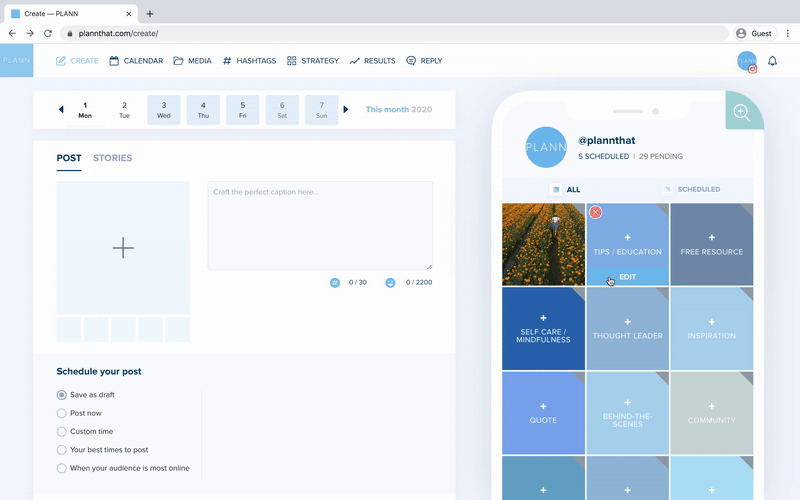Add a post to Tips / Education placeholder

(x=628, y=237)
